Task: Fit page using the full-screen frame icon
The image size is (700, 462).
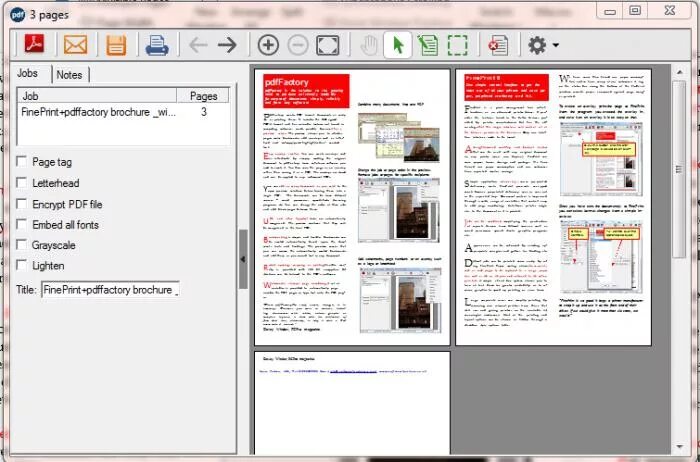Action: pyautogui.click(x=328, y=45)
